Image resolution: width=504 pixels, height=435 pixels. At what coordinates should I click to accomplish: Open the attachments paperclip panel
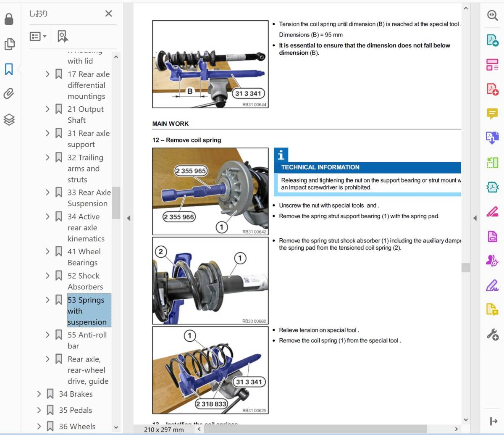click(x=9, y=94)
